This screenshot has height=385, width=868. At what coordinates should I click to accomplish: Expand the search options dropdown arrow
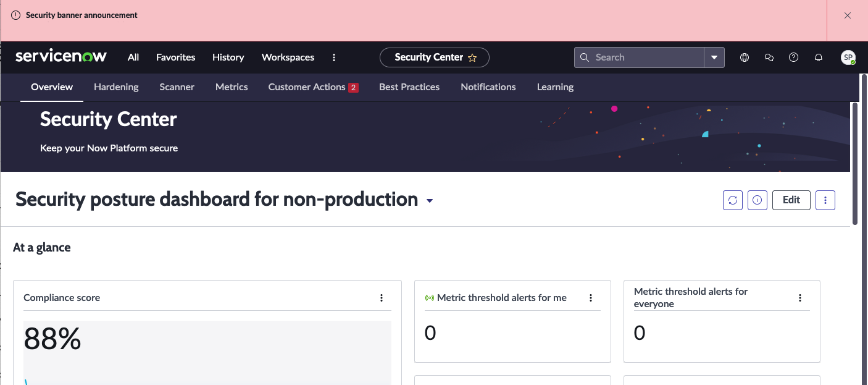714,57
